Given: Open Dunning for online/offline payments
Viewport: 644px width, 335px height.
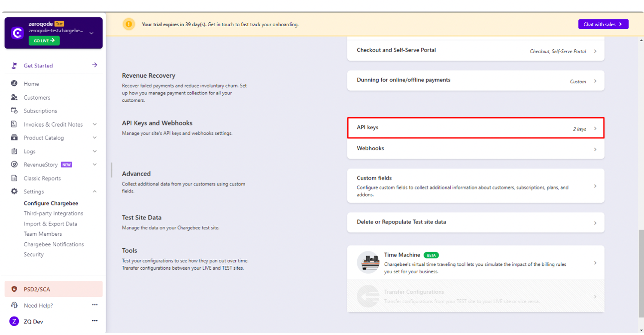Looking at the screenshot, I should pyautogui.click(x=476, y=81).
